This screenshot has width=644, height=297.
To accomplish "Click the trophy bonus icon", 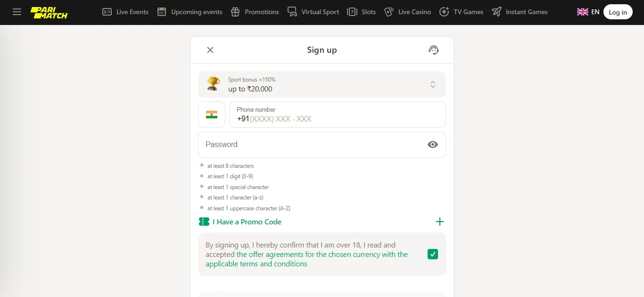I will click(x=214, y=84).
